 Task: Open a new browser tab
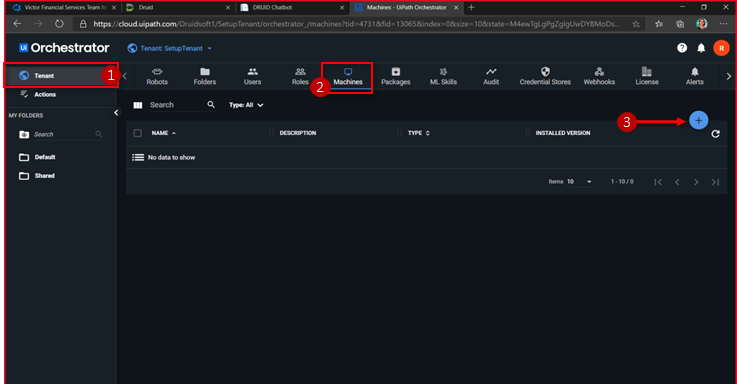[471, 8]
